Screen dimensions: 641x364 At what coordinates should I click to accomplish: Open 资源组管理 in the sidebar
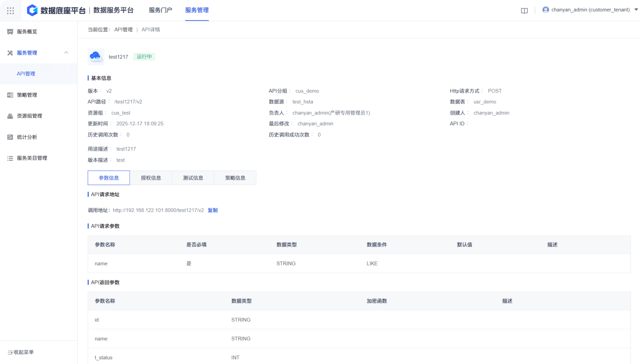click(x=29, y=116)
